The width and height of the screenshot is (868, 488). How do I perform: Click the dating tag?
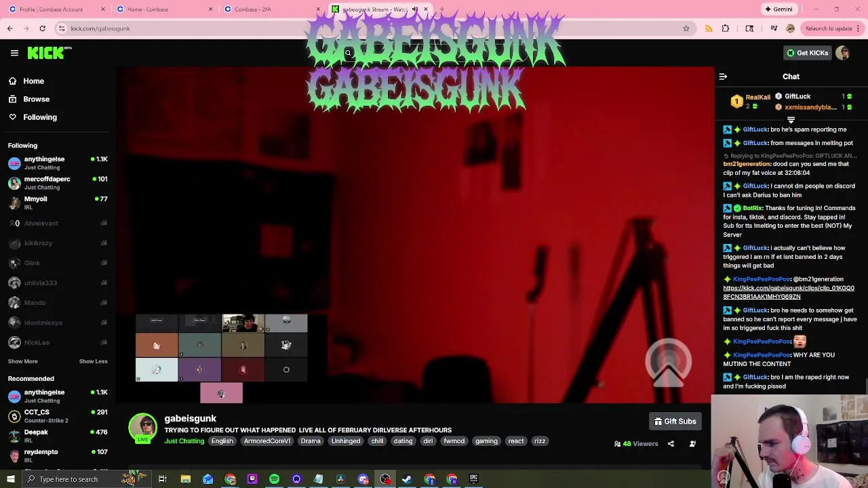[403, 441]
